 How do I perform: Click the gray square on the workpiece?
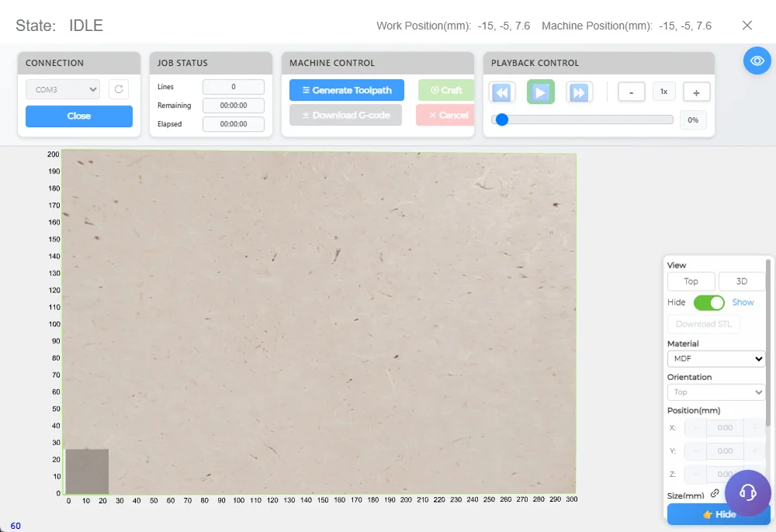(x=87, y=472)
